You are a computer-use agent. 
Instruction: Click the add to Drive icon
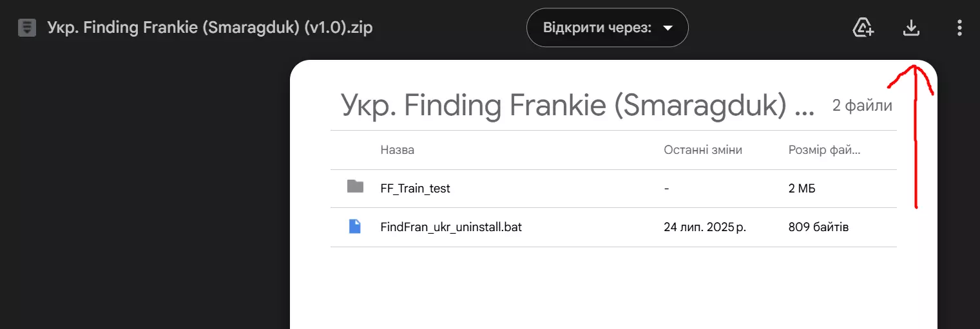[x=863, y=28]
